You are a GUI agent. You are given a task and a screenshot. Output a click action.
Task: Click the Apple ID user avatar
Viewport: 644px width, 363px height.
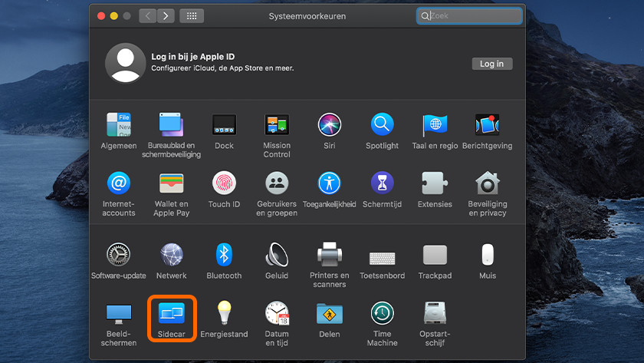point(125,63)
